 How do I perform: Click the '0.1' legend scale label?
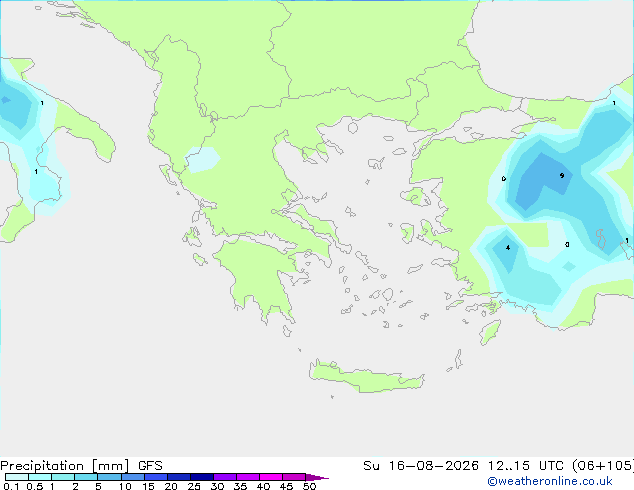pos(11,486)
